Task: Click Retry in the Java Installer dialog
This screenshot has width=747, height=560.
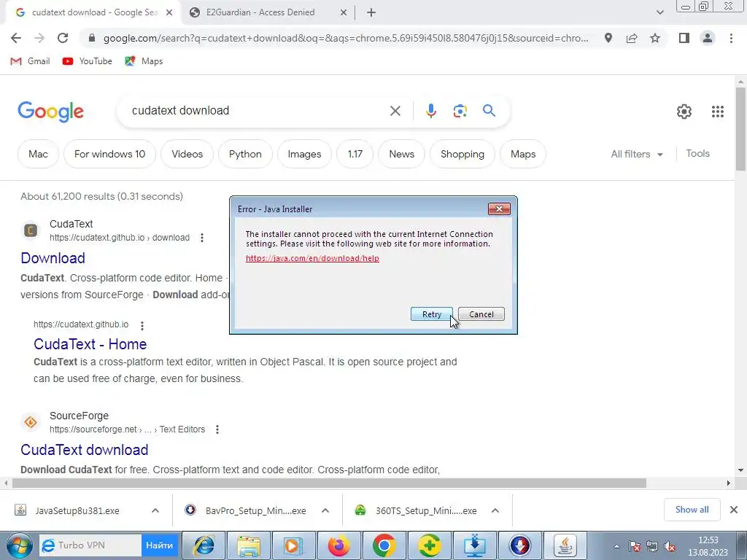Action: click(x=432, y=314)
